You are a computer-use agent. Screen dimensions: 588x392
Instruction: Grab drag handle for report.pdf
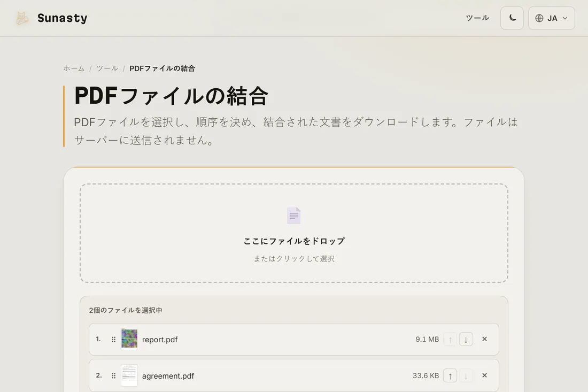114,340
